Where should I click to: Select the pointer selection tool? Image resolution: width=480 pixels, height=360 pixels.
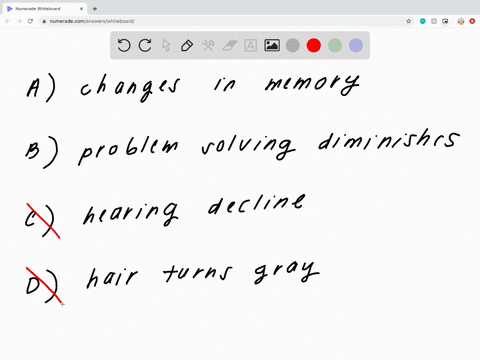[x=166, y=45]
